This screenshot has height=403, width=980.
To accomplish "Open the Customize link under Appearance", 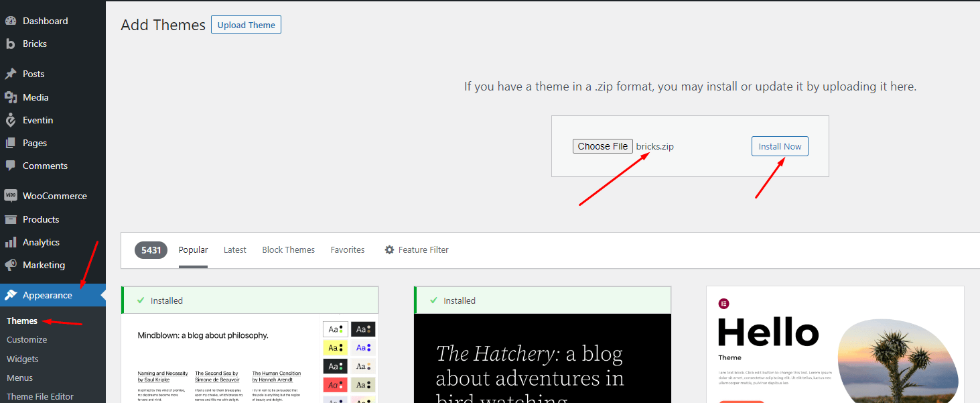I will coord(27,339).
